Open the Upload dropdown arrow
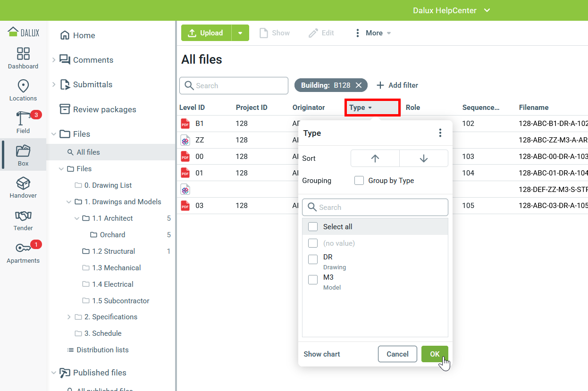The height and width of the screenshot is (391, 588). click(x=240, y=33)
